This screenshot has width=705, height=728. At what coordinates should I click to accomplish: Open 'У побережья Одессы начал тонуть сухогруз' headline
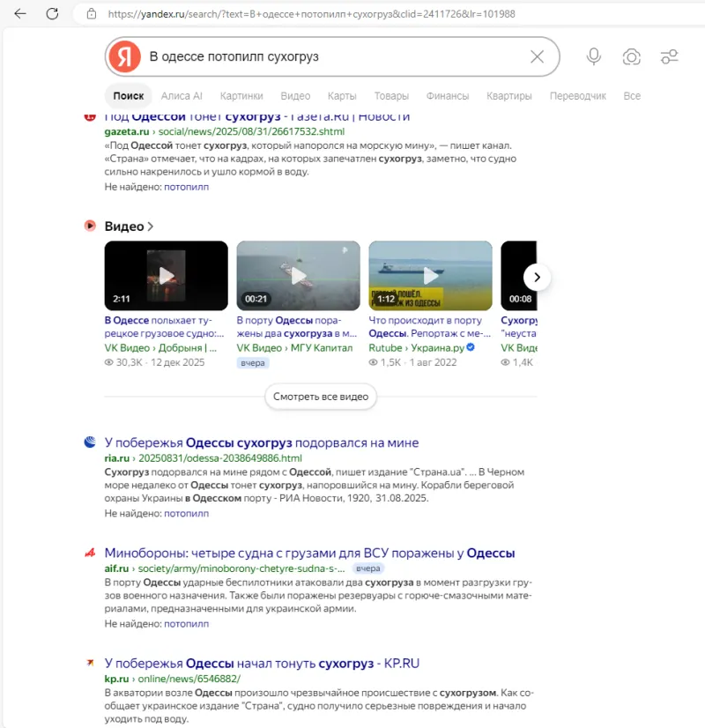pos(262,663)
